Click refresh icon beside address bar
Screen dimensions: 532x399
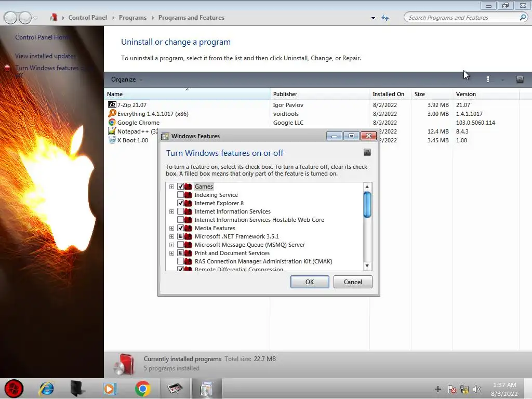(385, 18)
